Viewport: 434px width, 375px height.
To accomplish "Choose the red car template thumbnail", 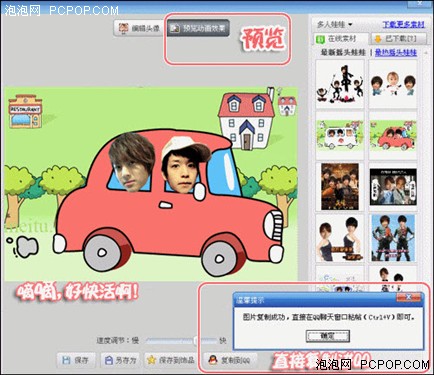I will pyautogui.click(x=393, y=135).
